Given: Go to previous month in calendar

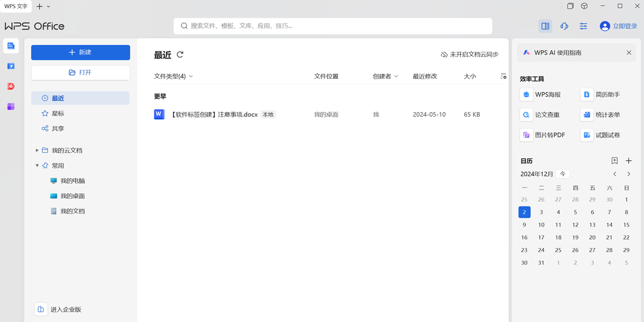Looking at the screenshot, I should (614, 174).
